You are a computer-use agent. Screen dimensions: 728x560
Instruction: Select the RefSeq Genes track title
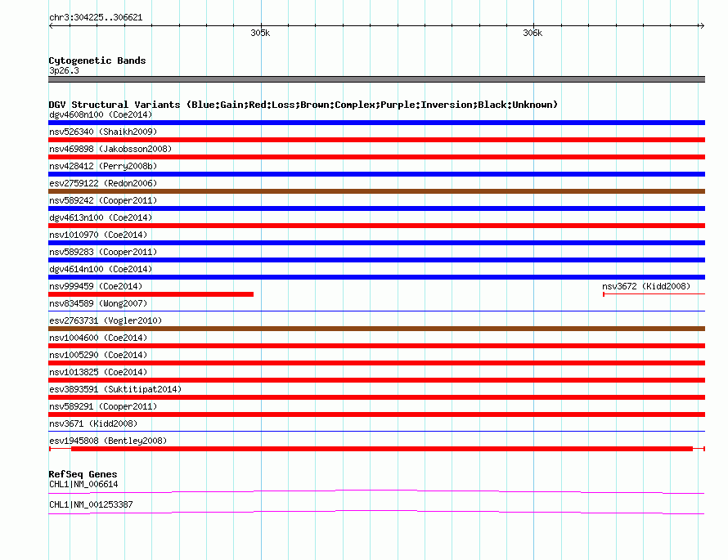(83, 474)
